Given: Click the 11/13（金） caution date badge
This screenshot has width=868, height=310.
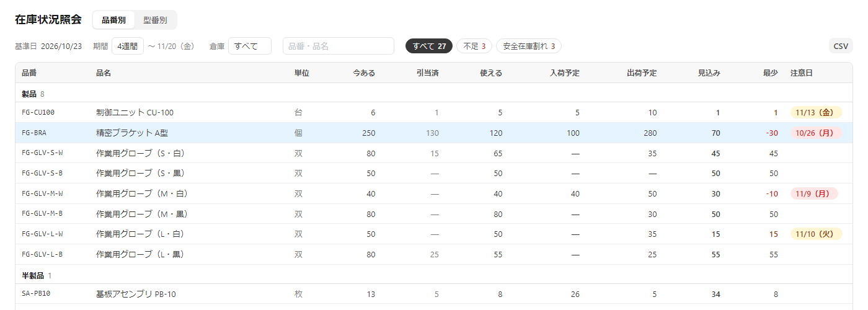Looking at the screenshot, I should click(816, 113).
